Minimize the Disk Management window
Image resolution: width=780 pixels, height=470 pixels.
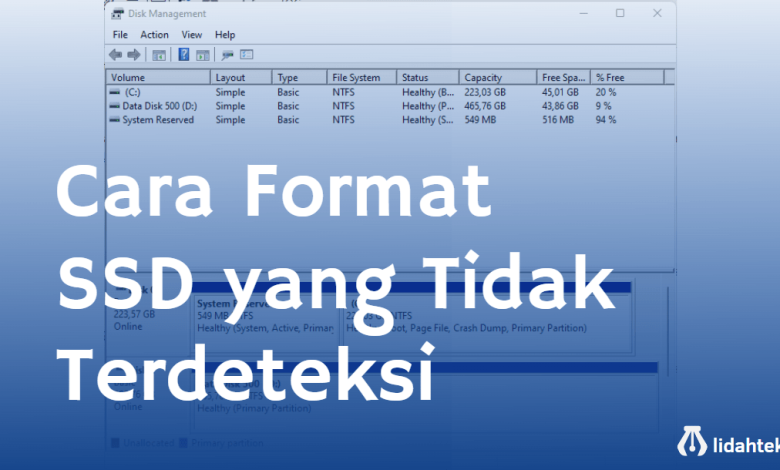[x=584, y=13]
